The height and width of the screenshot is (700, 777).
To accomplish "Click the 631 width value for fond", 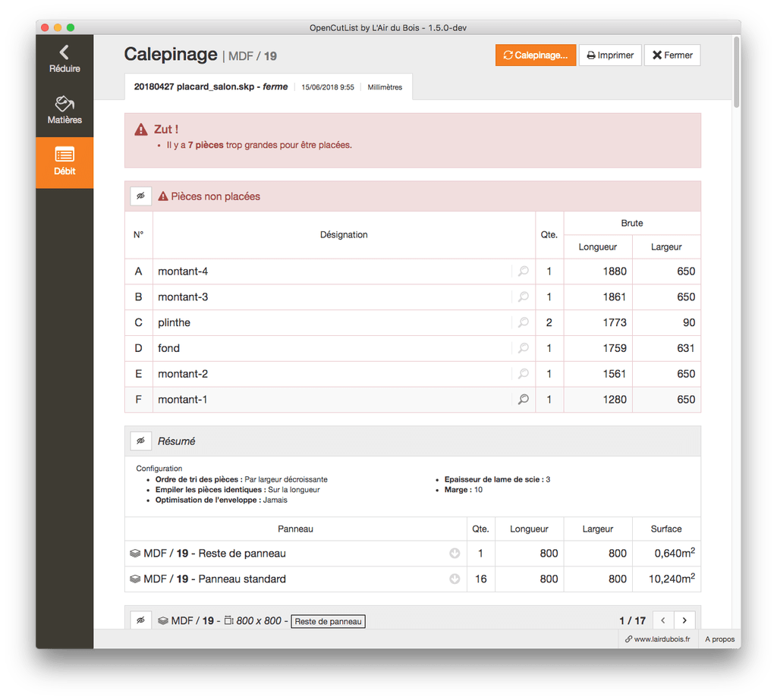I will tap(686, 348).
